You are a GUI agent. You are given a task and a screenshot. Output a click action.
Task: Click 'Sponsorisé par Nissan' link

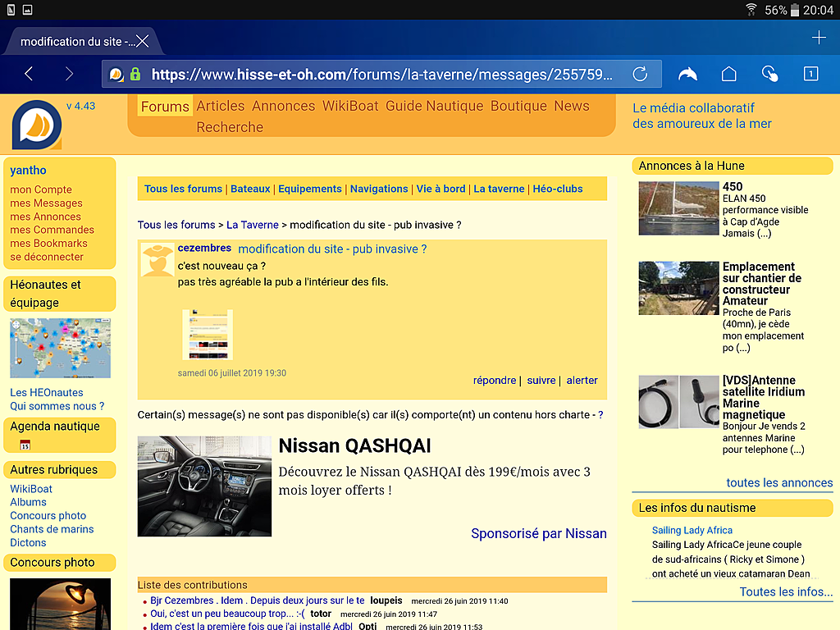[539, 533]
